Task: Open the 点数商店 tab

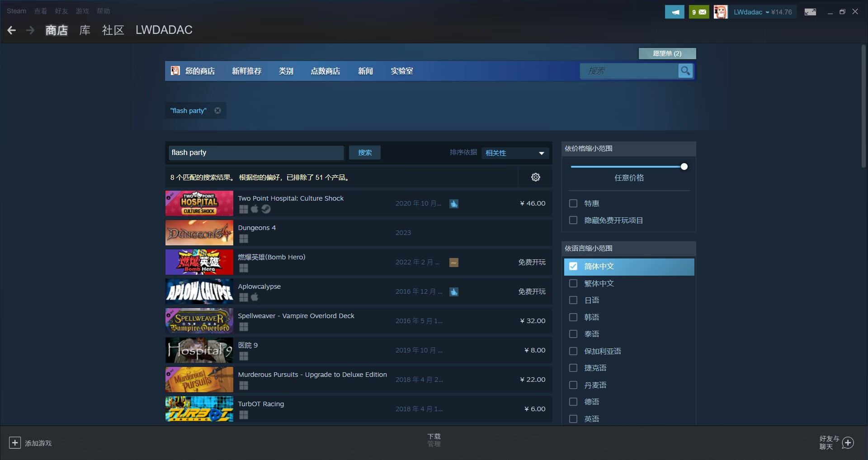Action: click(x=325, y=71)
